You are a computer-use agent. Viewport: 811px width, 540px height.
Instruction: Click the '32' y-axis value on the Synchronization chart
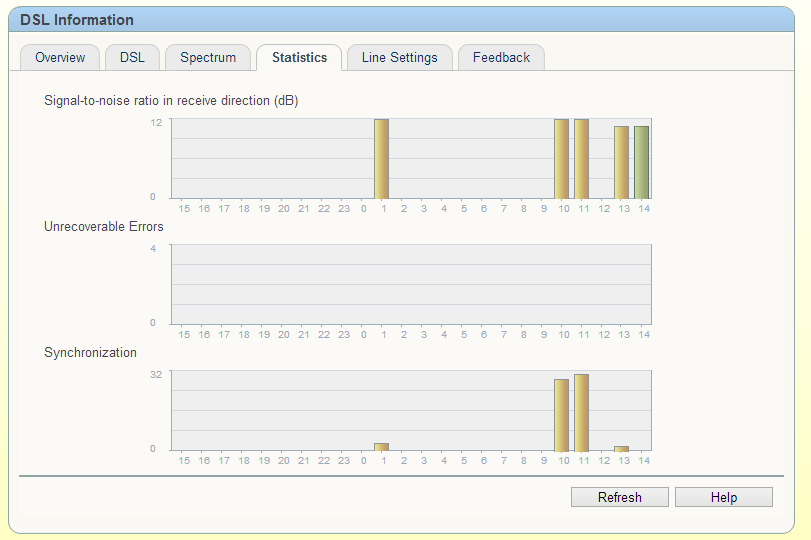point(156,374)
